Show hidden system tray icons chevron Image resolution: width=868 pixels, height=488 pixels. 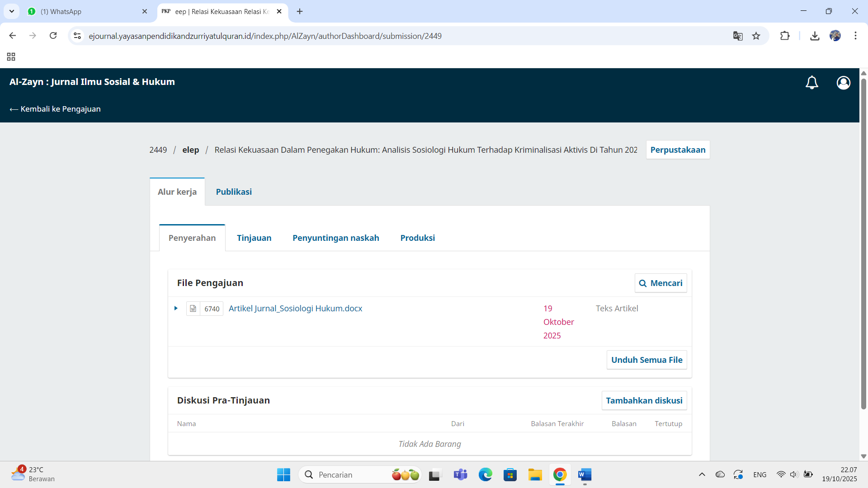coord(702,474)
